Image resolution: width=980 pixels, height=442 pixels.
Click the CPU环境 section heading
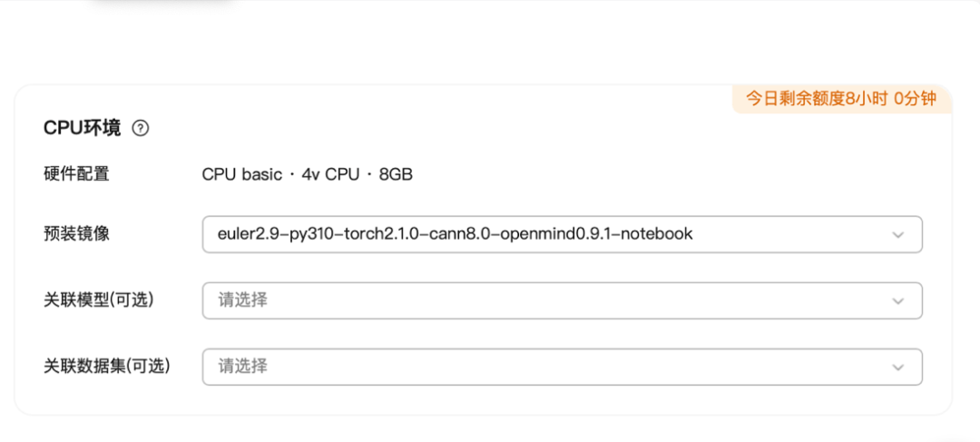click(82, 128)
